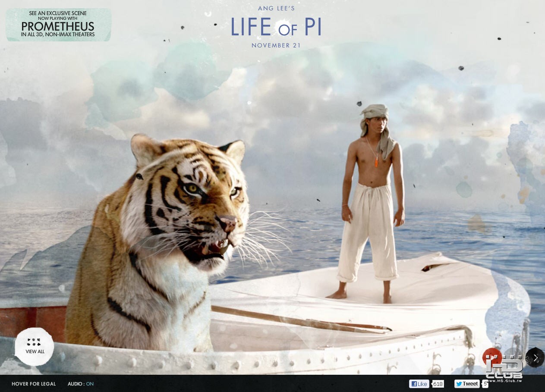The image size is (545, 392).
Task: Go to the next image with the arrow
Action: (536, 358)
